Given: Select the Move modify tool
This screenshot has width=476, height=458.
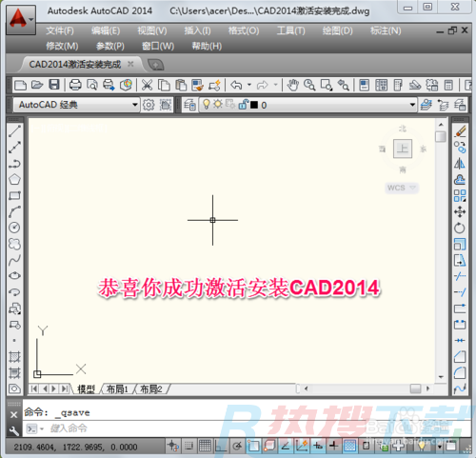Looking at the screenshot, I should [460, 211].
